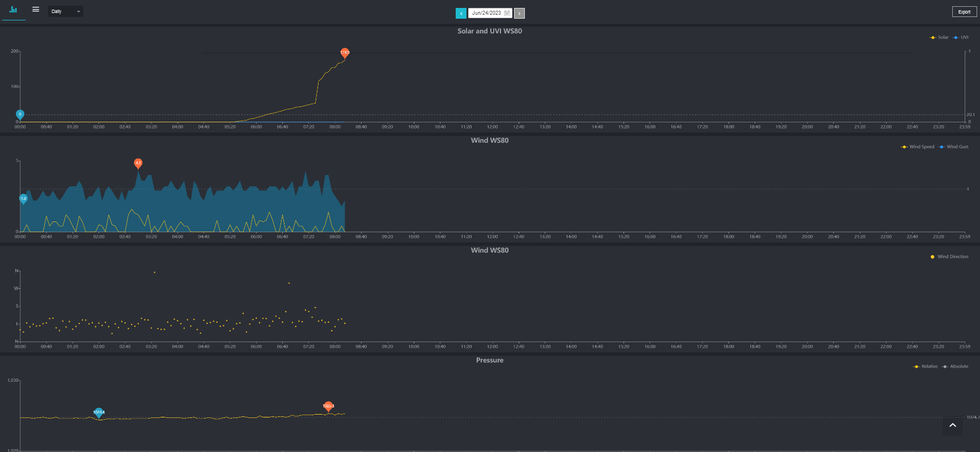980x452 pixels.
Task: Click the 1025.3 pressure maximum marker
Action: pos(328,406)
